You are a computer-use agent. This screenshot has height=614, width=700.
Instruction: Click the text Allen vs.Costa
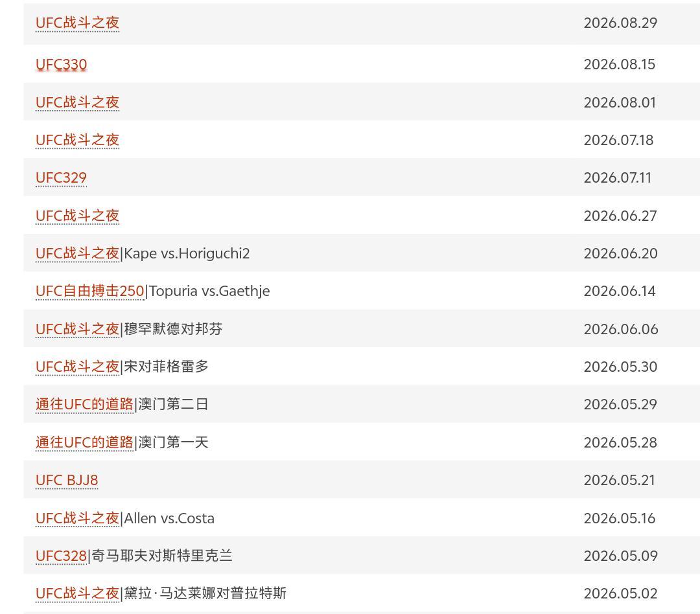point(169,519)
